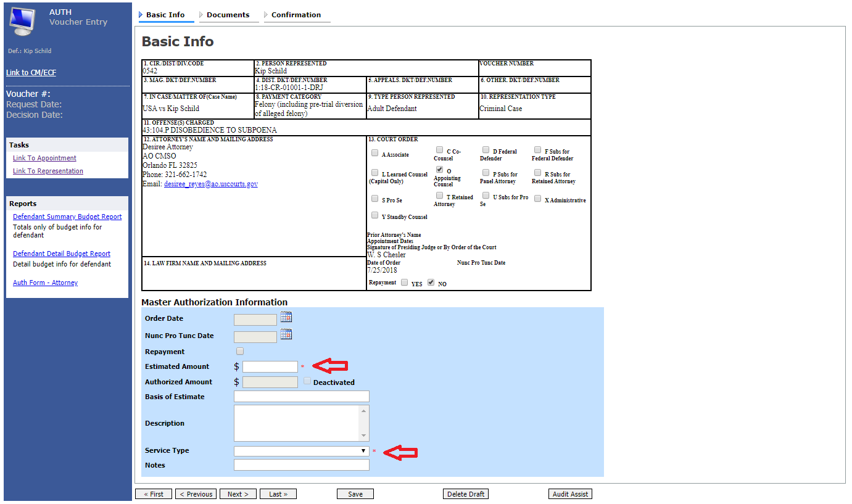This screenshot has height=504, width=852.
Task: Toggle O Appointing Counsel checkbox
Action: point(439,169)
